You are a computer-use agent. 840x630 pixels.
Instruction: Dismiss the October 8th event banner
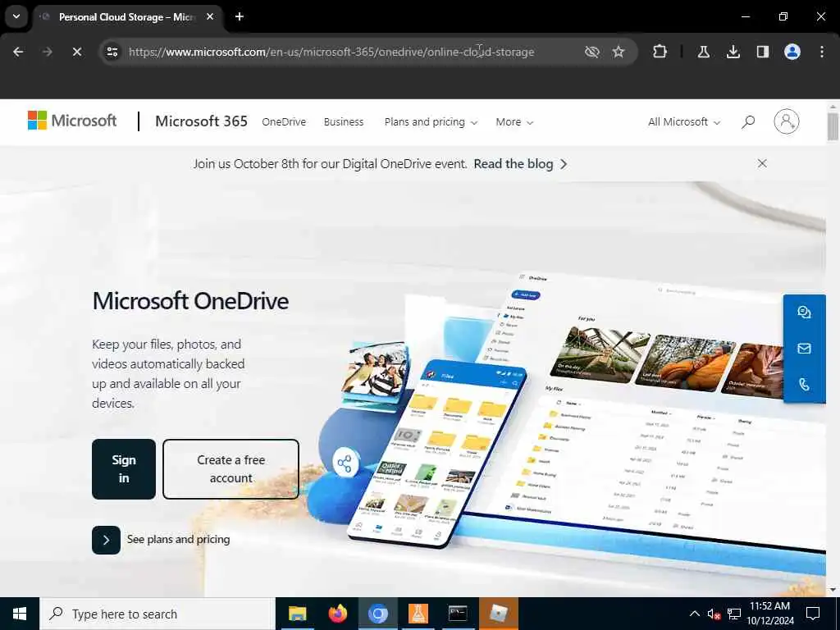pos(762,163)
